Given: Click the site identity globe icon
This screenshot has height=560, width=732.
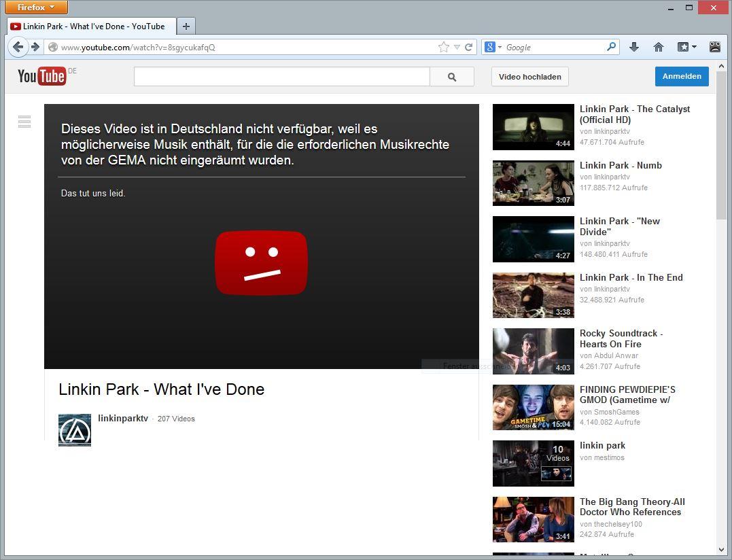Looking at the screenshot, I should click(x=53, y=47).
